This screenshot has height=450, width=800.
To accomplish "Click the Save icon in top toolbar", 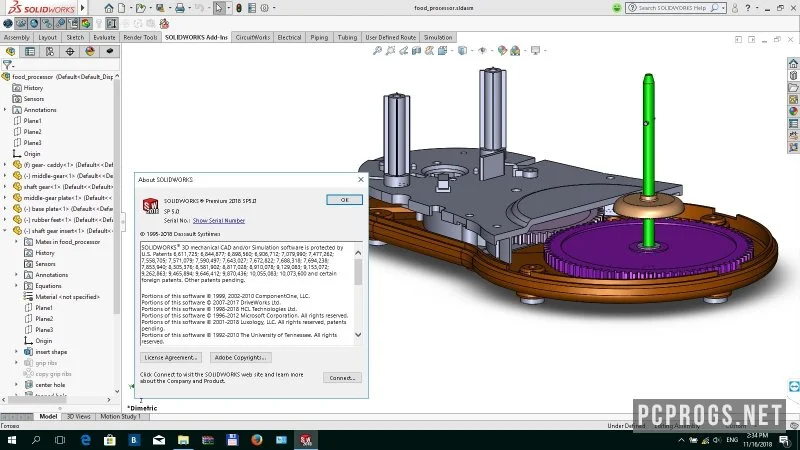I will (x=160, y=8).
